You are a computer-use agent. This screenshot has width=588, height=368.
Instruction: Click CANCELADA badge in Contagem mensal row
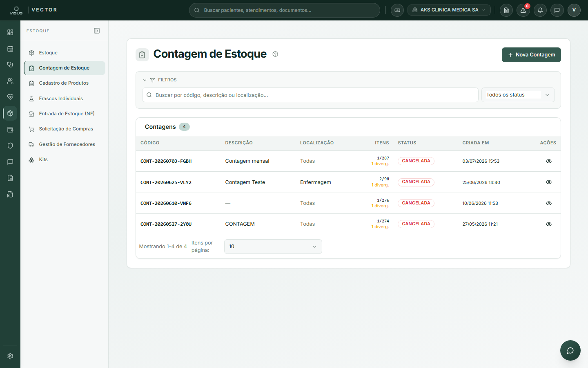[416, 161]
